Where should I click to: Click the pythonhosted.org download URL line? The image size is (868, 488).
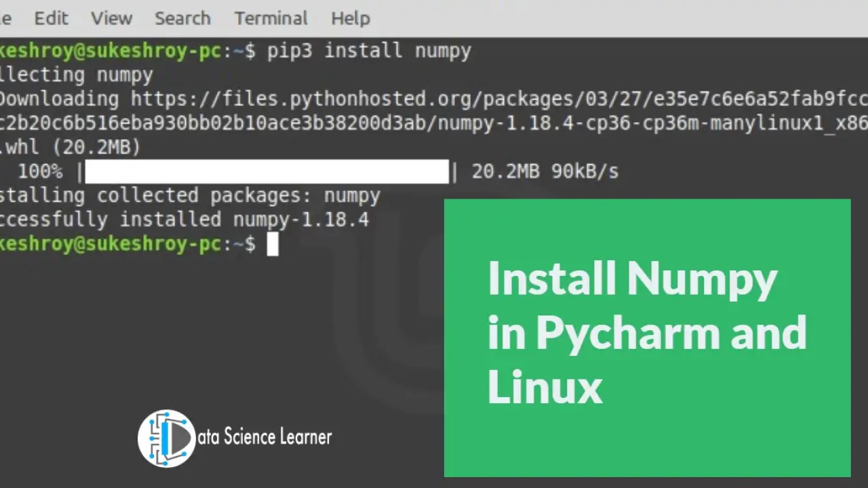[x=434, y=99]
